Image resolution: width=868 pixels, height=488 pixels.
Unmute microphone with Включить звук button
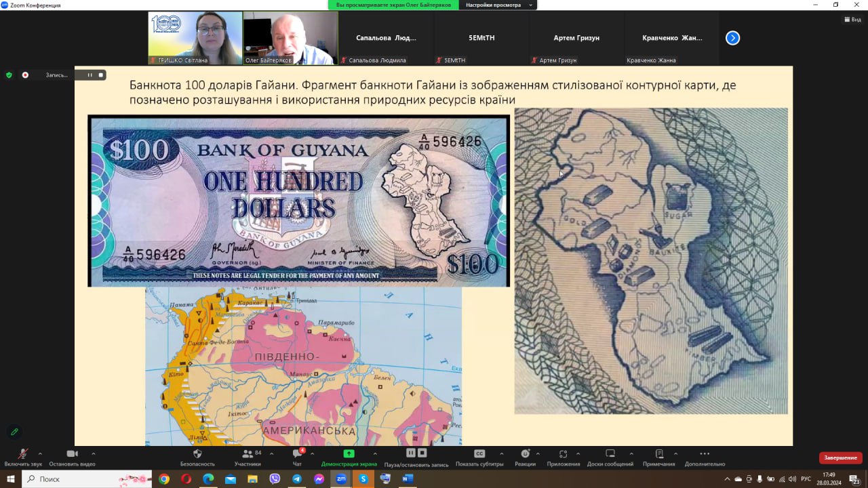click(22, 454)
